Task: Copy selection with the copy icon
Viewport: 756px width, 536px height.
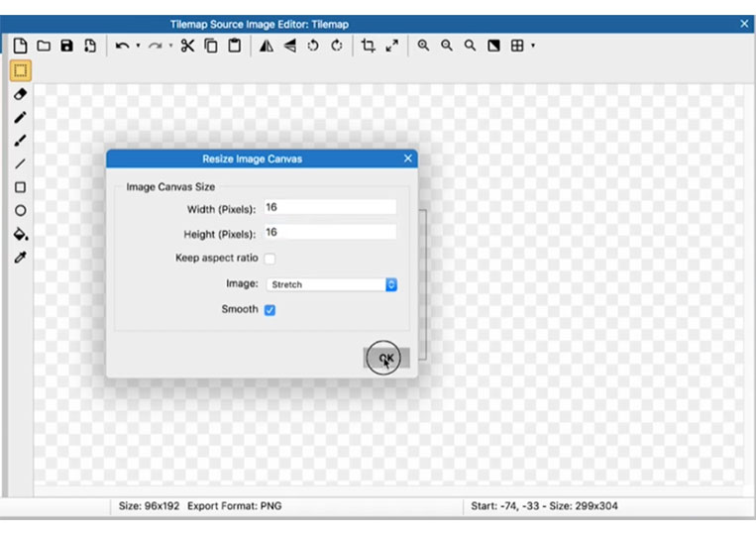Action: 211,46
